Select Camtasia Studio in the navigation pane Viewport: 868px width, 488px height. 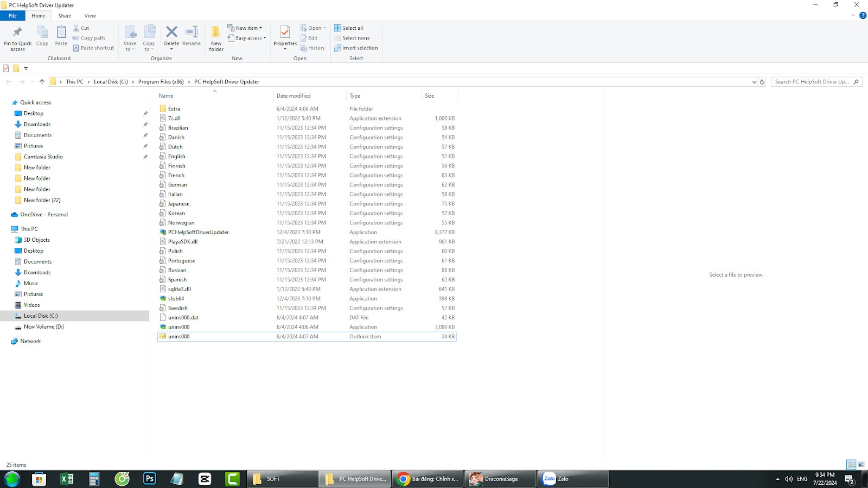[x=43, y=157]
